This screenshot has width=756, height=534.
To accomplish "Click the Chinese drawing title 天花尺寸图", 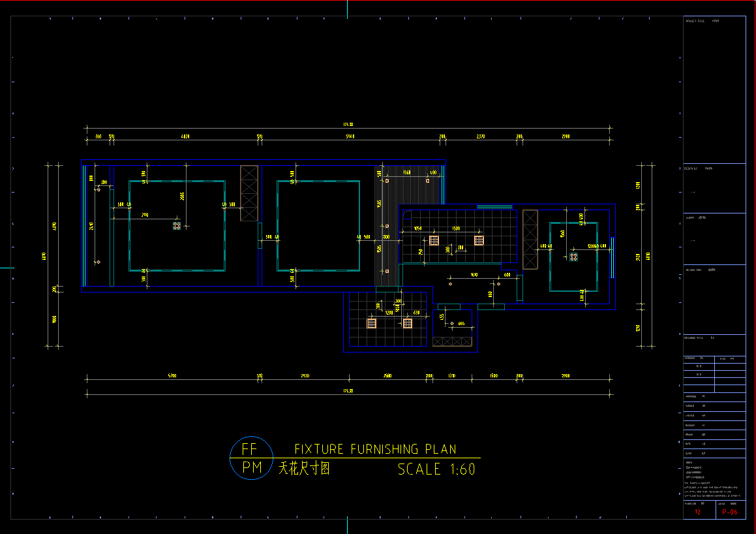I will pyautogui.click(x=304, y=469).
